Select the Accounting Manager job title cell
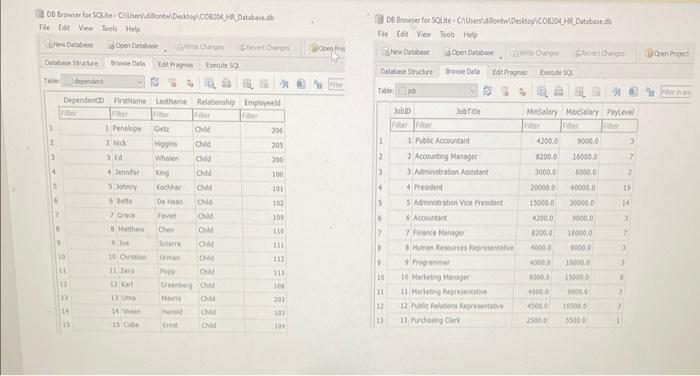The width and height of the screenshot is (700, 376). click(x=467, y=156)
